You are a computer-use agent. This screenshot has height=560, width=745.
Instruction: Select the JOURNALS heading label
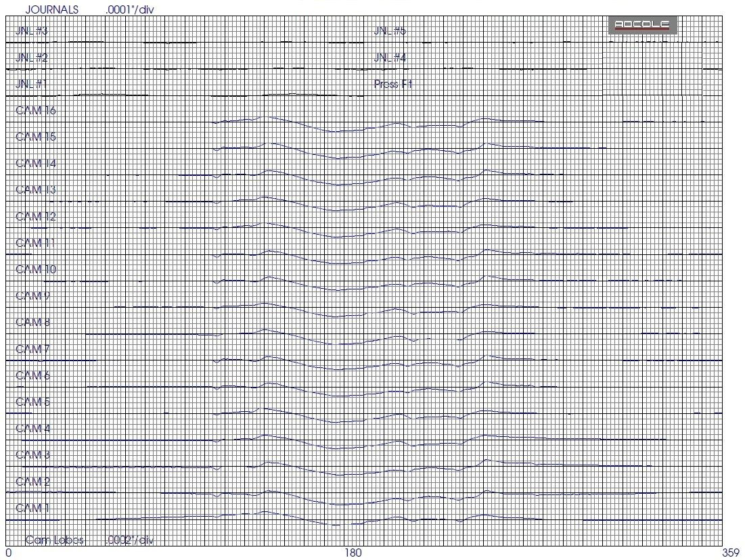[x=51, y=9]
